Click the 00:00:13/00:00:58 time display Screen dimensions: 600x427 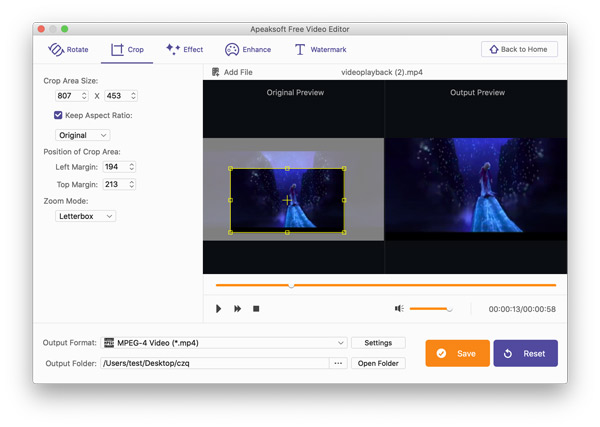522,309
